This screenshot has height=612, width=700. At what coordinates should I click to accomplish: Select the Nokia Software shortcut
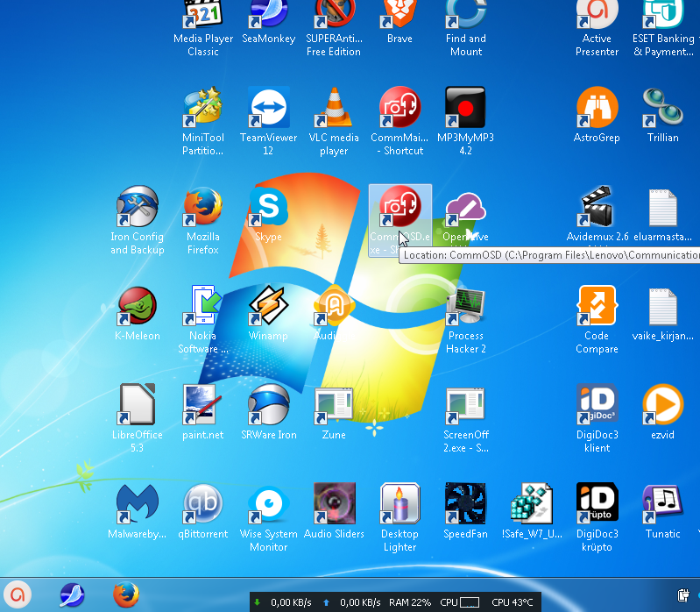[x=203, y=306]
